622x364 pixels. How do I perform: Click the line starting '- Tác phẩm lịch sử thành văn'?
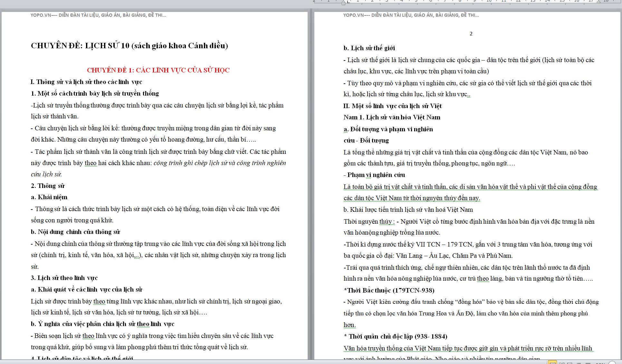(x=158, y=152)
